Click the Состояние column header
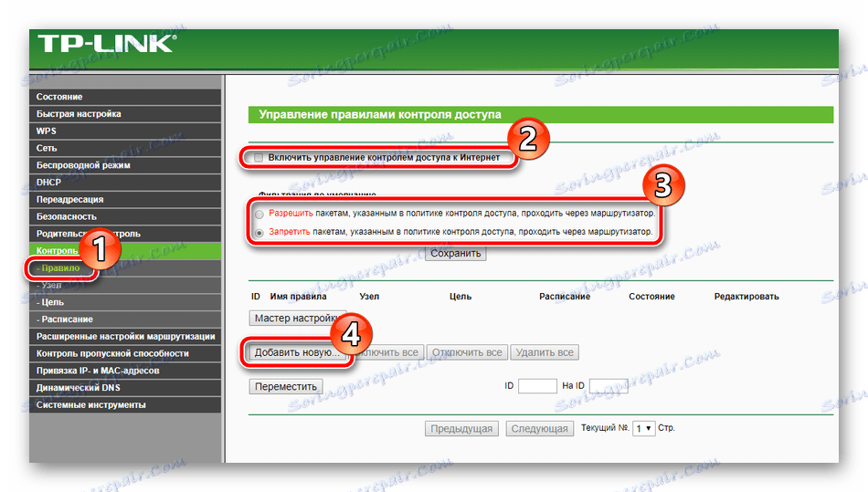The width and height of the screenshot is (868, 492). [x=651, y=297]
